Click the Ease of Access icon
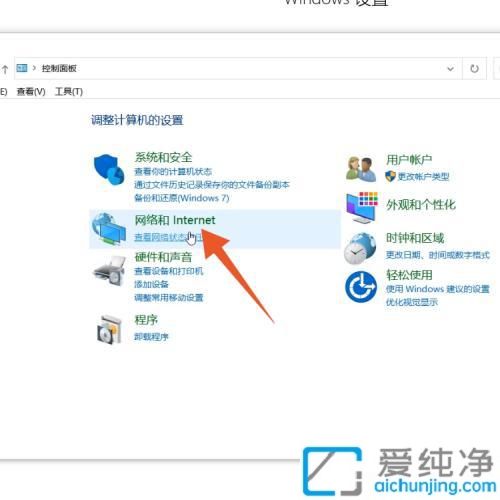 tap(361, 287)
